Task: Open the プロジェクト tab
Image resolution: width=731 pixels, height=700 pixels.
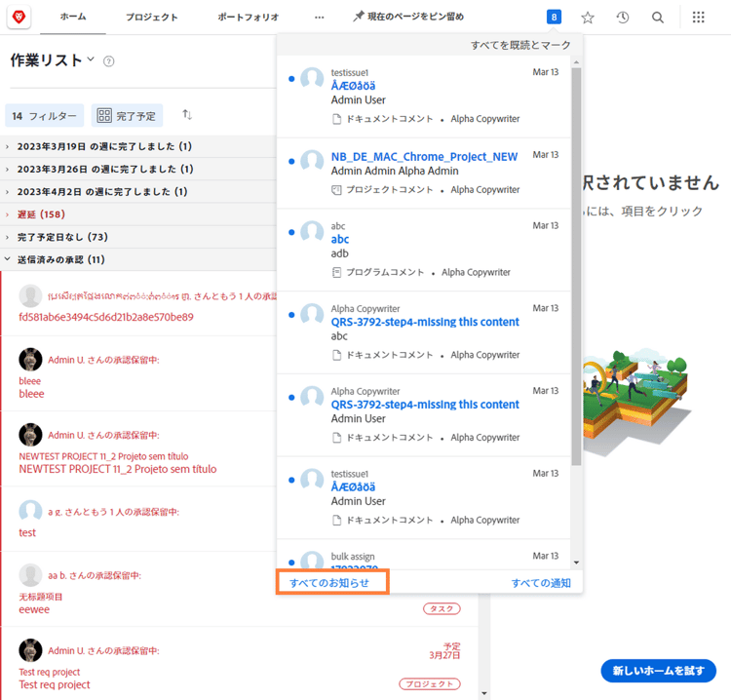Action: (152, 18)
